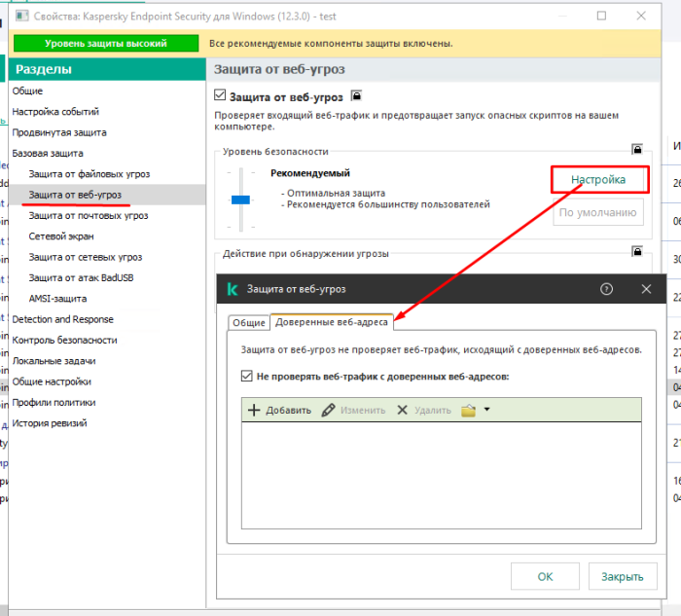
Task: Select Продвинутая защита section
Action: pos(59,132)
